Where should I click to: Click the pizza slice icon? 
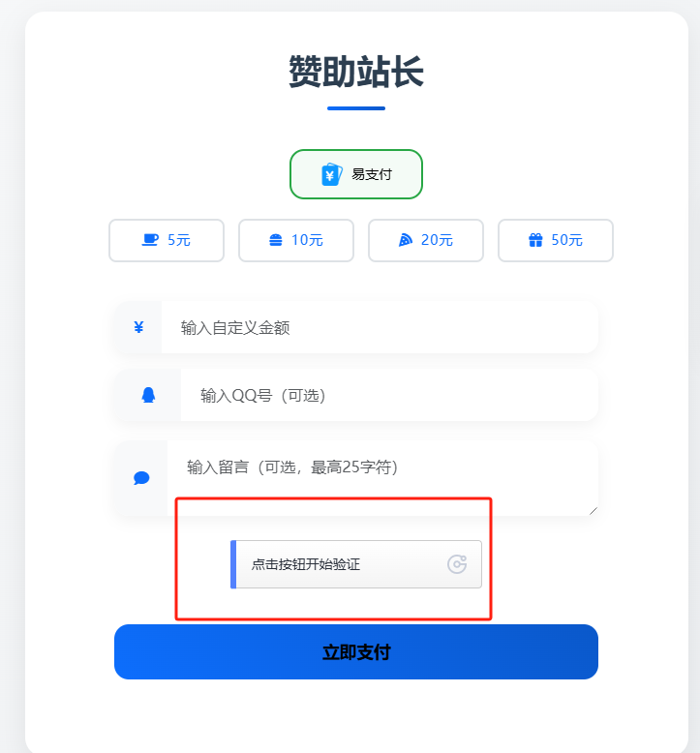click(x=406, y=240)
